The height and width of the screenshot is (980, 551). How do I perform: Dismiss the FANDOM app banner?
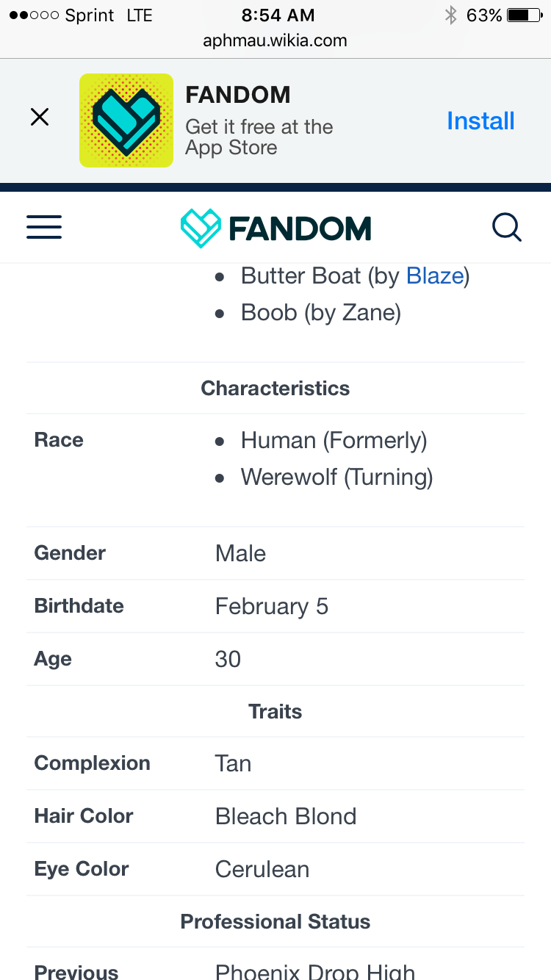(x=40, y=117)
